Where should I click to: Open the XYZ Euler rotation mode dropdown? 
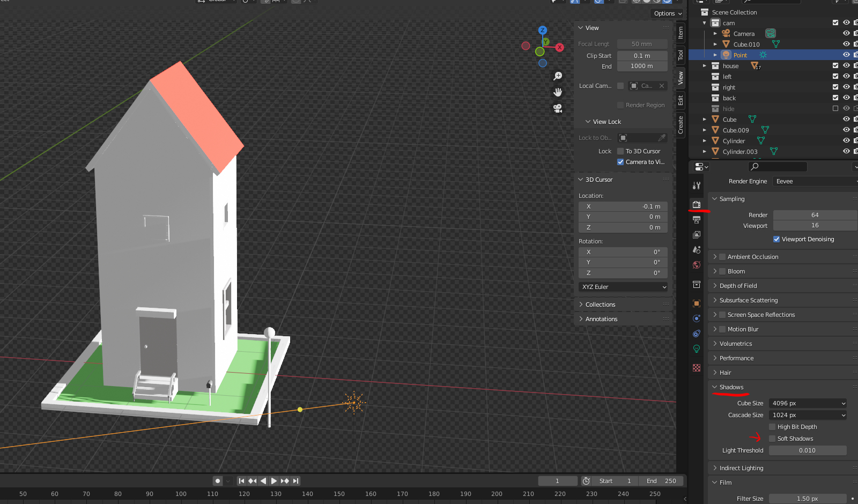tap(623, 287)
